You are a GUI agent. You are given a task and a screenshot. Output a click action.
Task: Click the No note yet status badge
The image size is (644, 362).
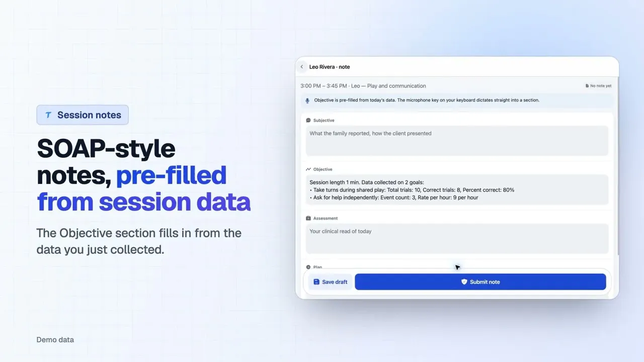[598, 86]
